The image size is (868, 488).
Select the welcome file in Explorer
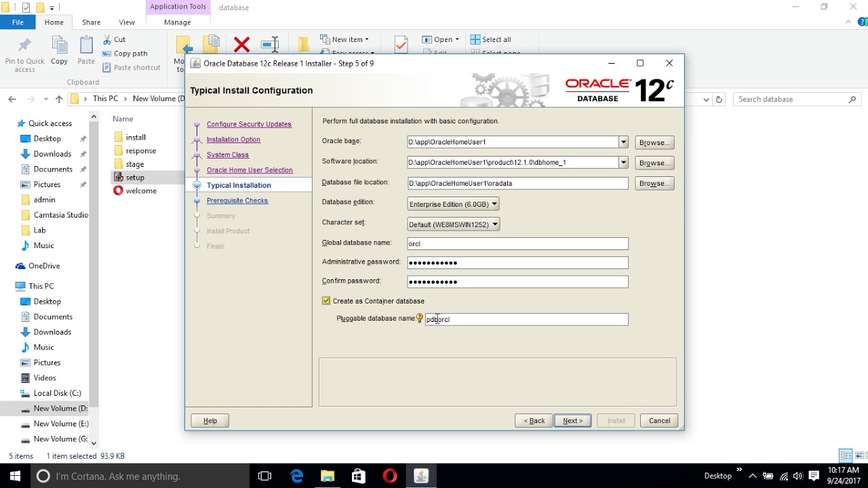click(140, 190)
